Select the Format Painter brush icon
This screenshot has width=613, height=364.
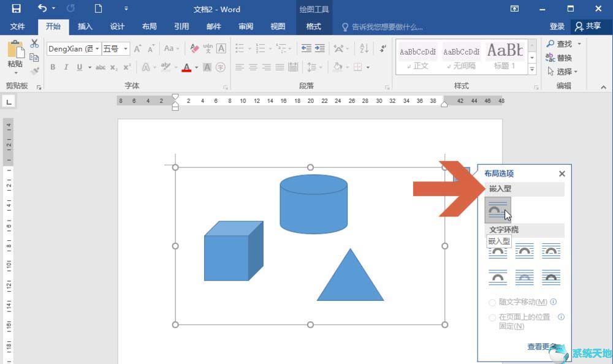(34, 70)
